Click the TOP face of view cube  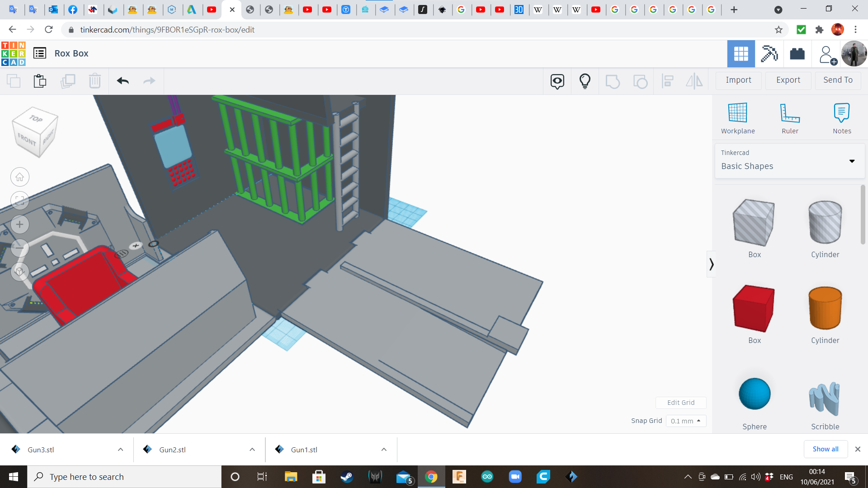36,118
